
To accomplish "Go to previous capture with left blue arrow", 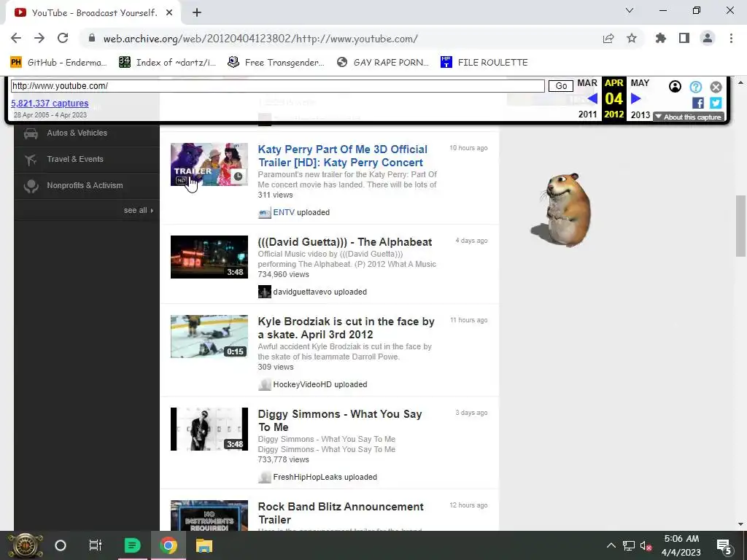I will click(x=592, y=99).
